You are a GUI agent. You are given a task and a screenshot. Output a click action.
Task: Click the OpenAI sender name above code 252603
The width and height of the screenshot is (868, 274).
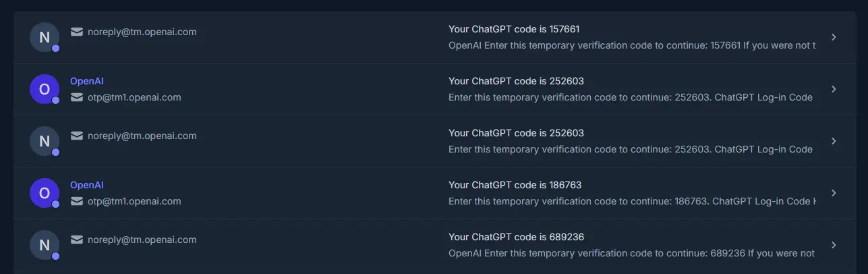coord(87,81)
